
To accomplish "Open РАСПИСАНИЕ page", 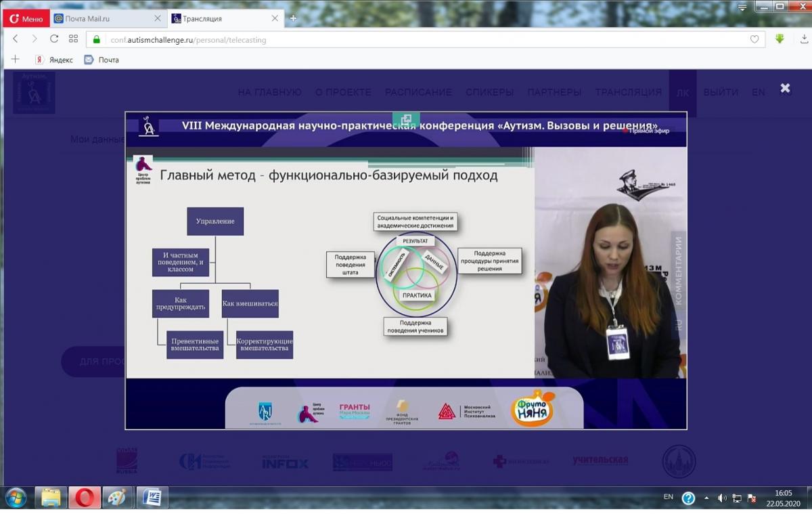I will pyautogui.click(x=418, y=92).
